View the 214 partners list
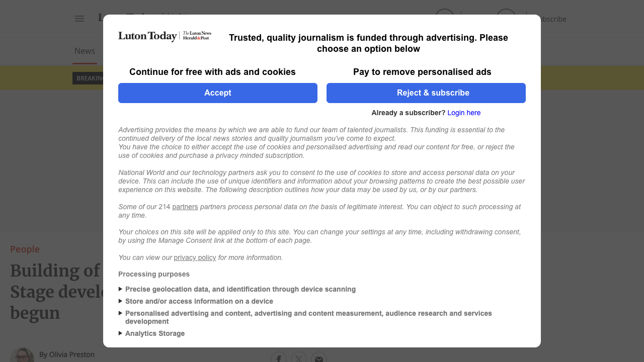Image resolution: width=644 pixels, height=362 pixels. 185,207
